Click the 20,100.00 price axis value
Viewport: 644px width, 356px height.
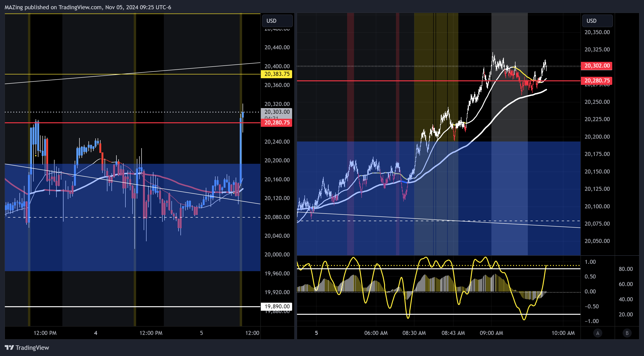pos(597,206)
